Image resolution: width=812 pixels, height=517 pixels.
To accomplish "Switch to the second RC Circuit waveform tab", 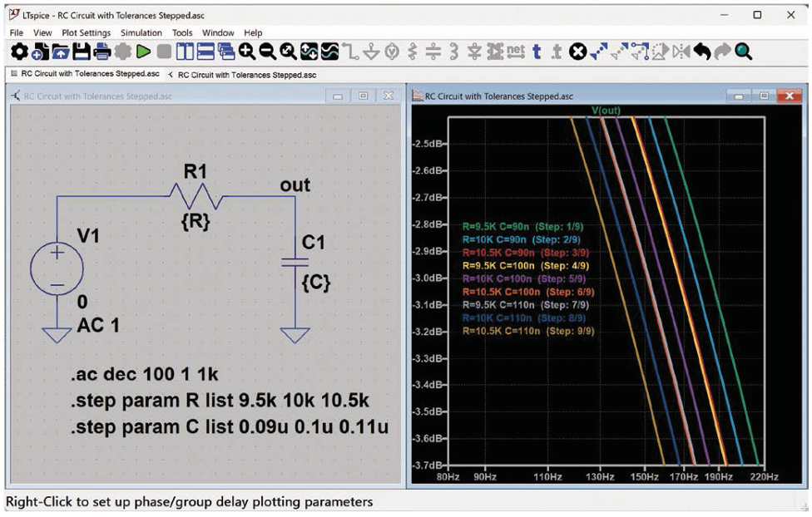I will coord(246,74).
